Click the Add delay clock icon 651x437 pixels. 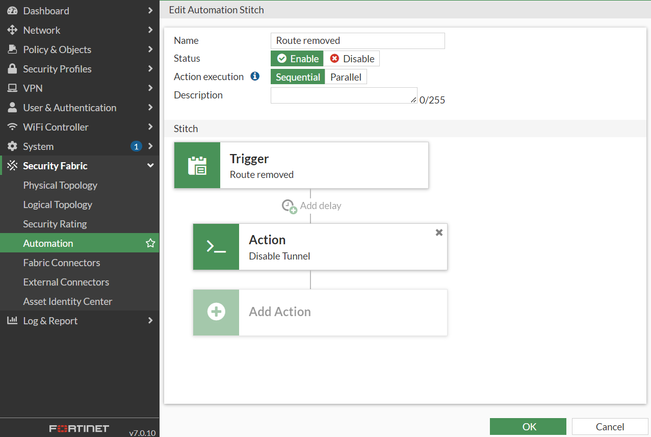289,206
